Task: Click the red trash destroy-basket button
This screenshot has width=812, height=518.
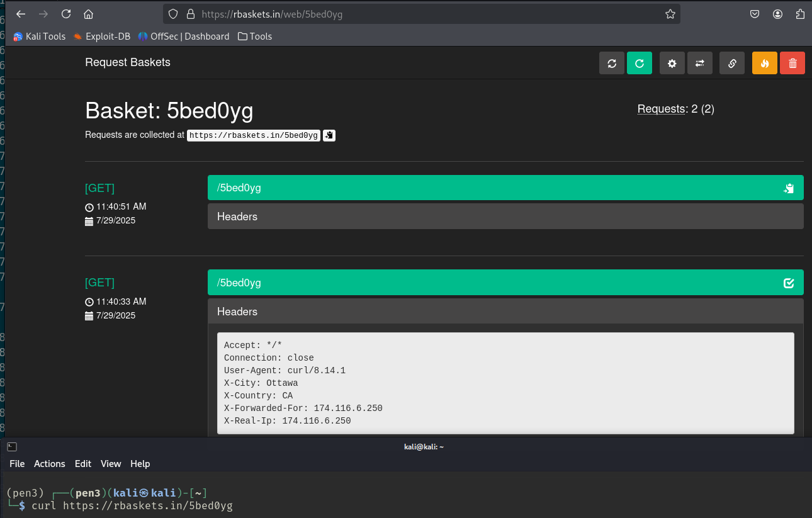Action: point(792,63)
